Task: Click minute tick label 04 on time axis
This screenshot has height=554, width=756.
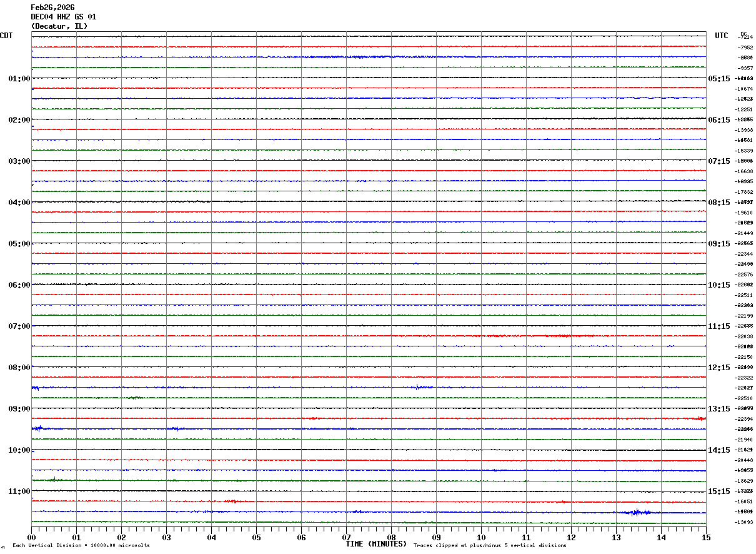Action: pyautogui.click(x=211, y=536)
